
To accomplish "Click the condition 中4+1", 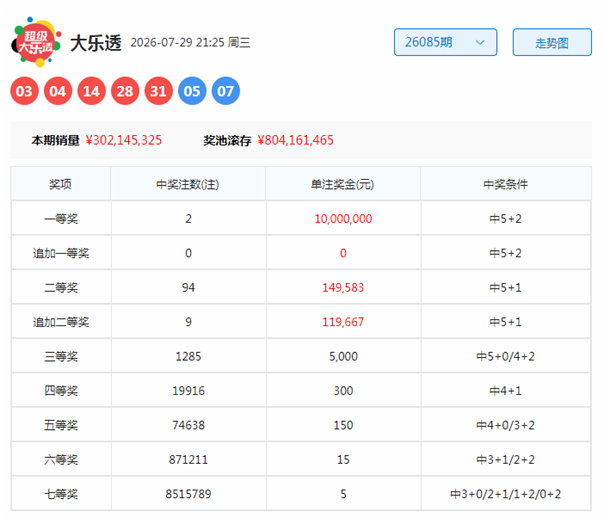I will tap(505, 391).
